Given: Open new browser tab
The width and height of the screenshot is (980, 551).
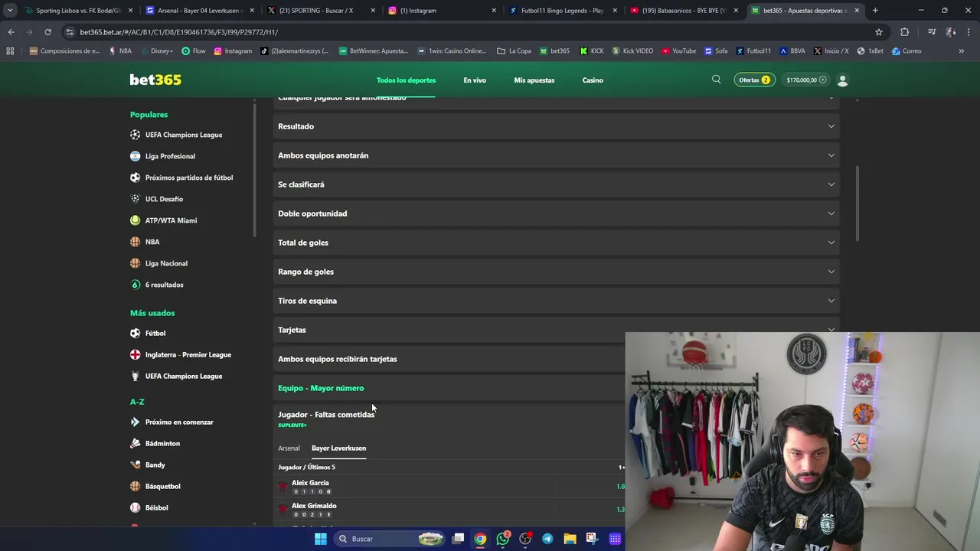Looking at the screenshot, I should 875,11.
